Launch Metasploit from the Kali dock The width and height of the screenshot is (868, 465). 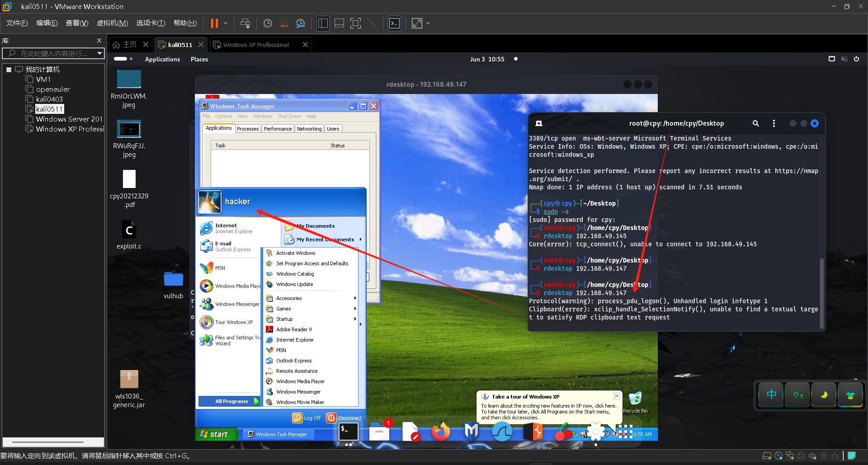click(x=472, y=432)
